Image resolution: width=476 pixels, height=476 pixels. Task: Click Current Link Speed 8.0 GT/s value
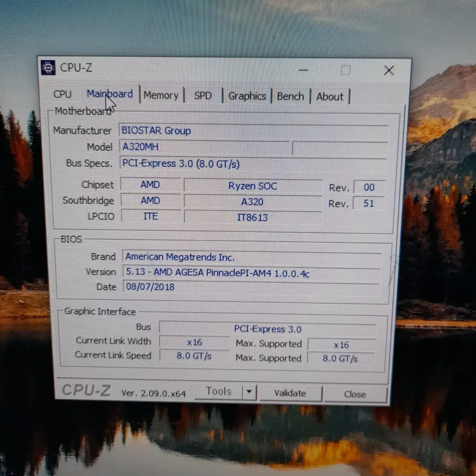[194, 356]
